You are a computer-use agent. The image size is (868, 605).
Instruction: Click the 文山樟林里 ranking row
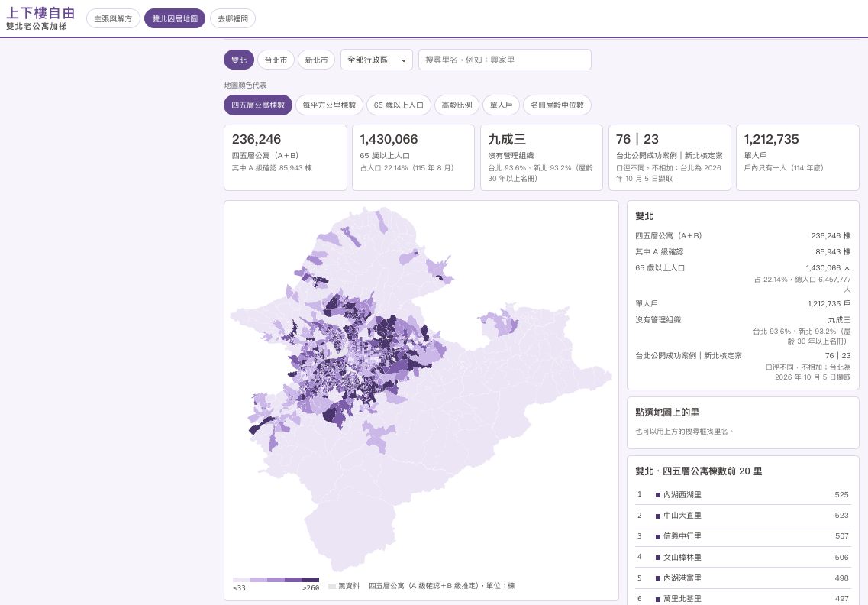[x=744, y=558]
